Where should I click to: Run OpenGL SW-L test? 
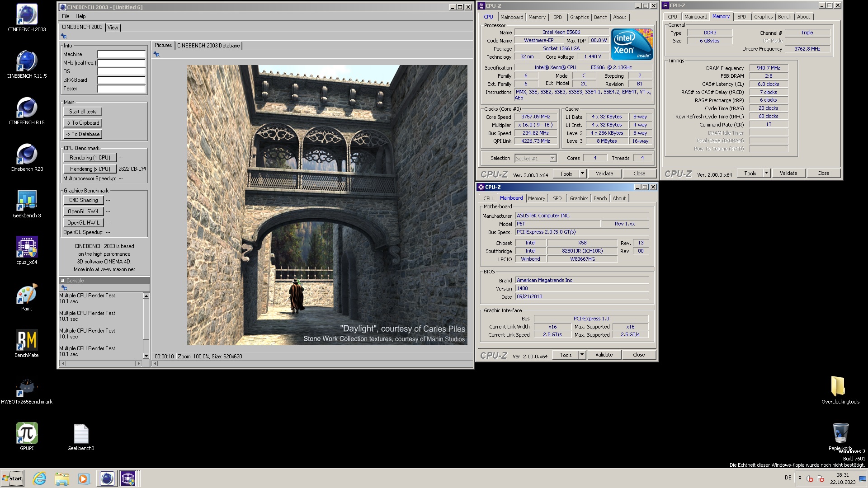(x=84, y=211)
